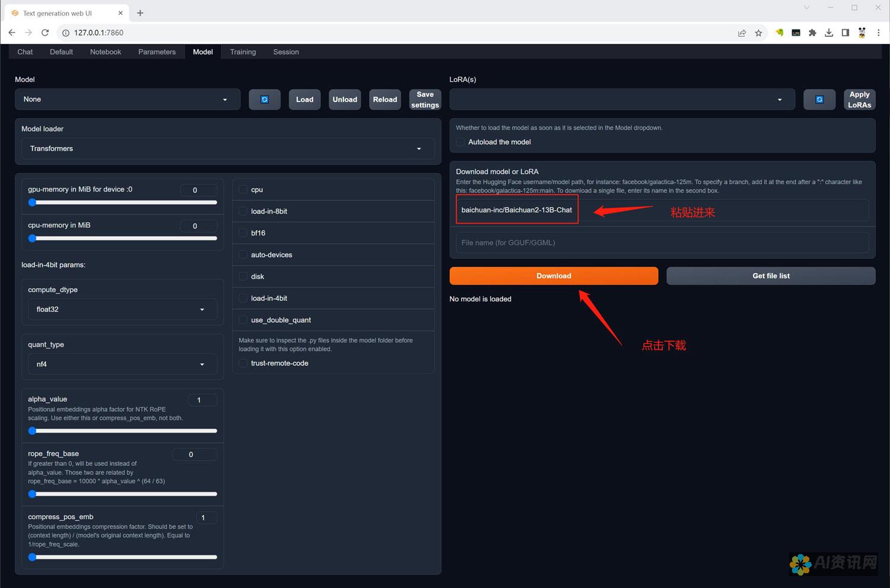The image size is (890, 588).
Task: Click File name for GGUF/GGML field
Action: point(662,243)
